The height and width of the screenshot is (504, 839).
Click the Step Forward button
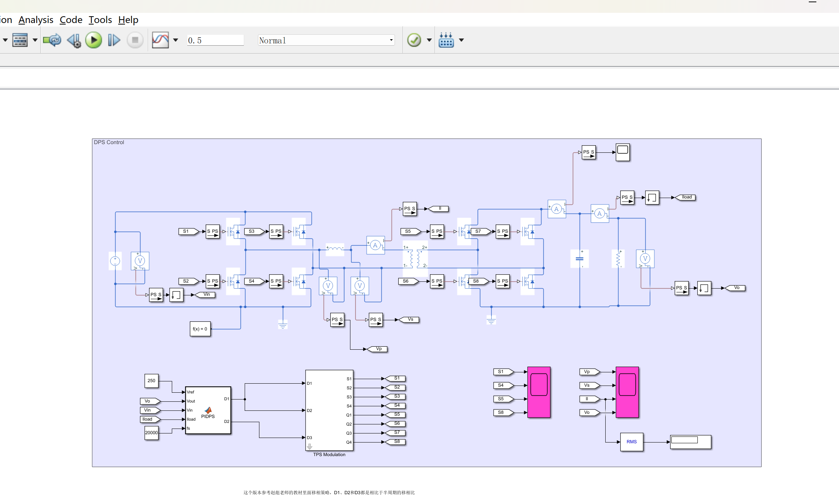[114, 40]
